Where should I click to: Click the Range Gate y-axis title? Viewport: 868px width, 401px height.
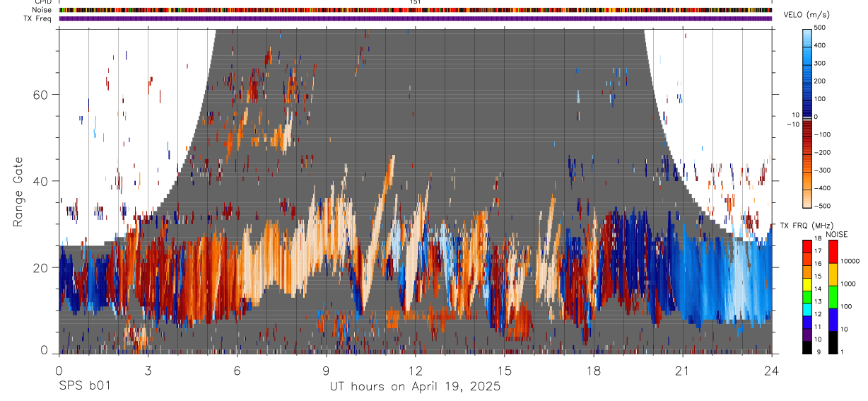(18, 191)
